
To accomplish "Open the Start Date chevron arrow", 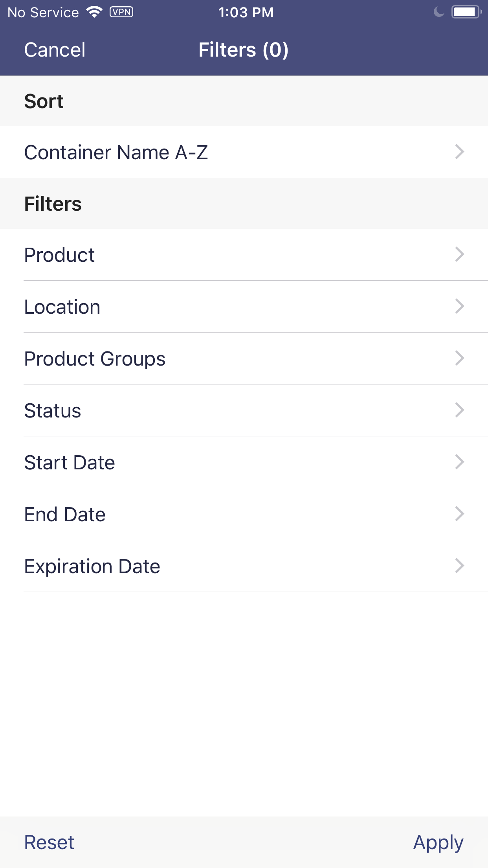I will 459,462.
